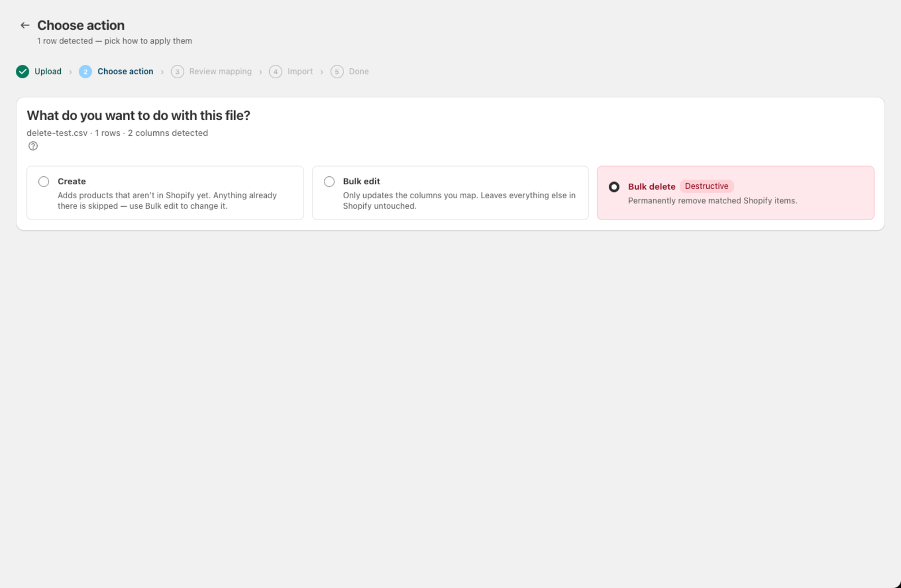The height and width of the screenshot is (588, 901).
Task: Click the step 3 circle icon
Action: 177,72
